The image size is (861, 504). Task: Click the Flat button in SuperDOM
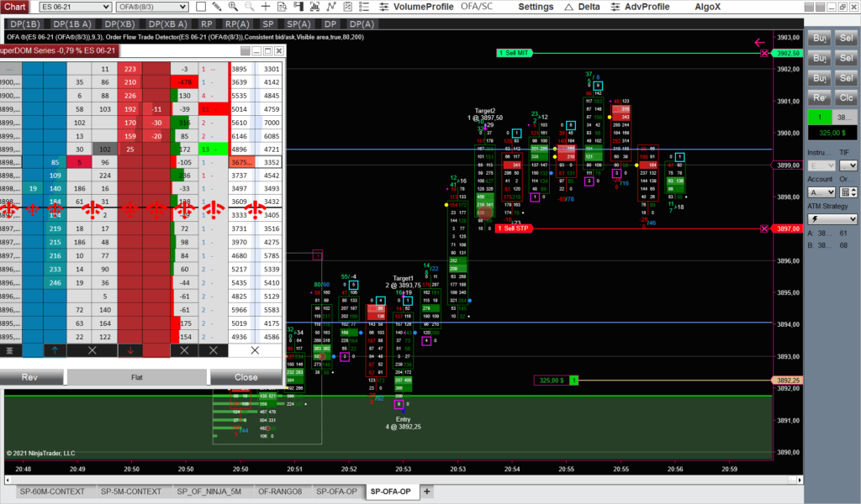pos(137,377)
